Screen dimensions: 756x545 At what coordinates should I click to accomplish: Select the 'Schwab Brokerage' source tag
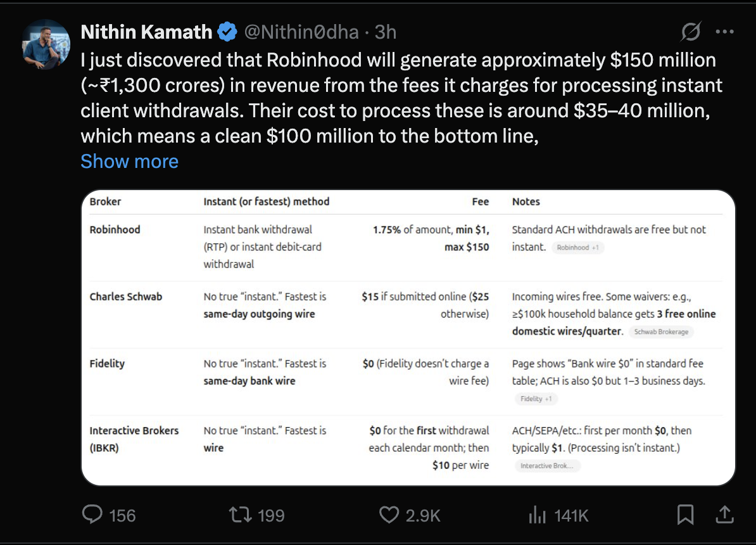pos(661,330)
